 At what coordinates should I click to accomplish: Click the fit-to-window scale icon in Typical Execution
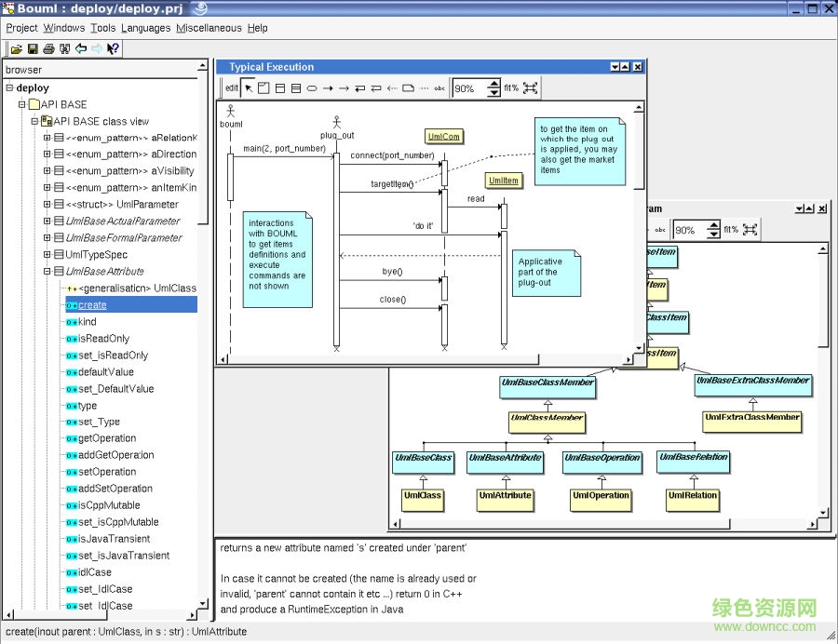pos(531,88)
